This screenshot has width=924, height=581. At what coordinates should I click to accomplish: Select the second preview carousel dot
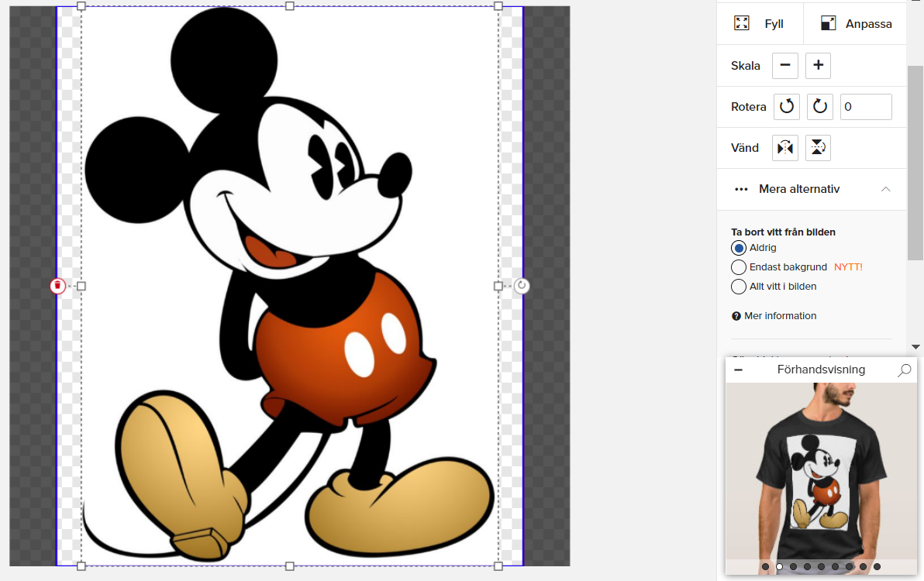tap(779, 567)
